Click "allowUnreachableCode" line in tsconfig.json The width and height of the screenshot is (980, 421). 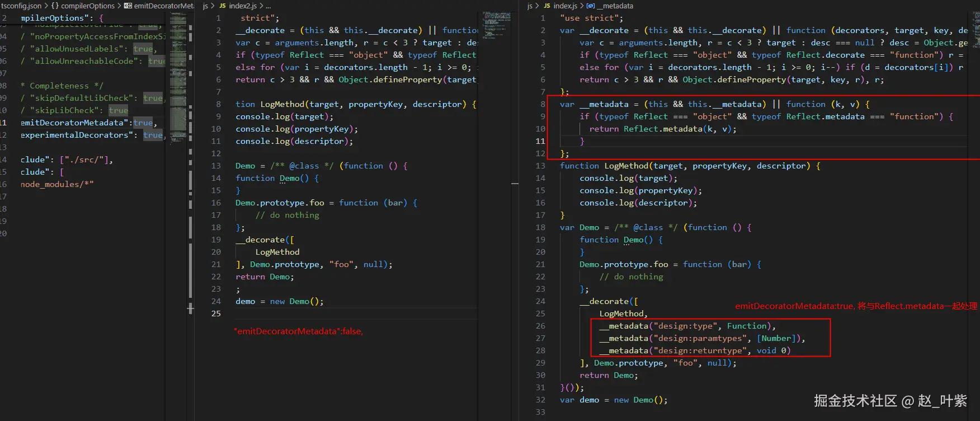pyautogui.click(x=93, y=61)
